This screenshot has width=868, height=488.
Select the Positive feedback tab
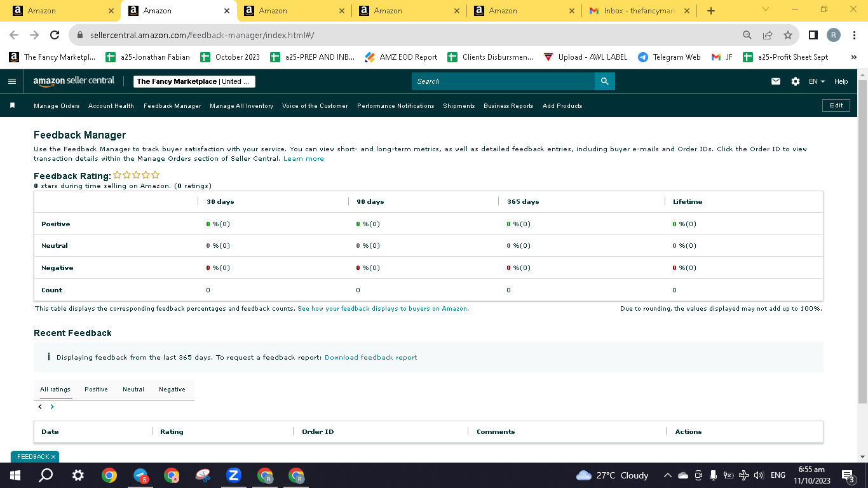point(96,390)
